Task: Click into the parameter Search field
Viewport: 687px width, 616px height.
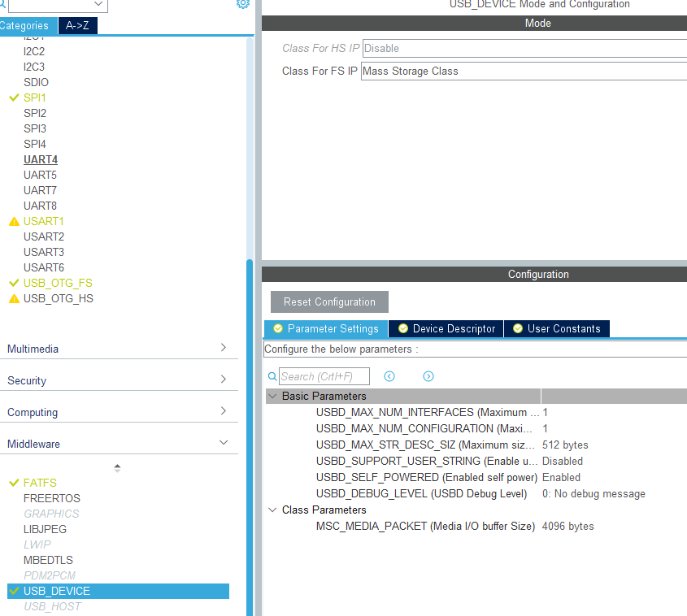Action: (324, 376)
